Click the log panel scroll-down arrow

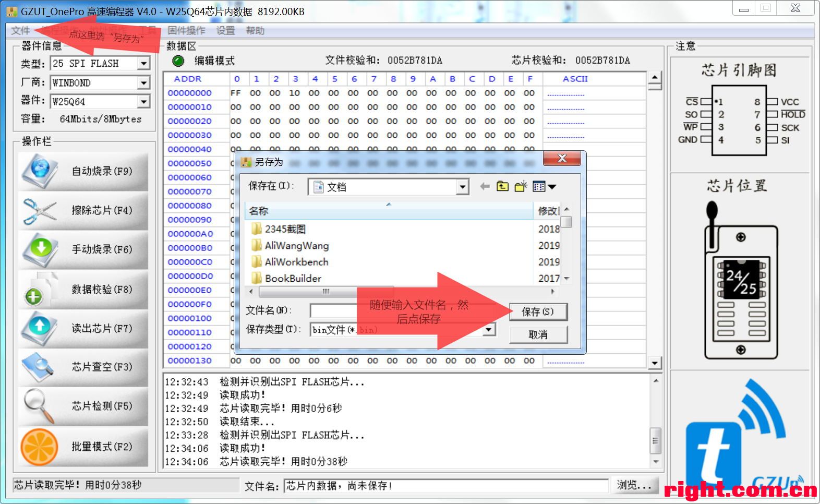pos(656,462)
